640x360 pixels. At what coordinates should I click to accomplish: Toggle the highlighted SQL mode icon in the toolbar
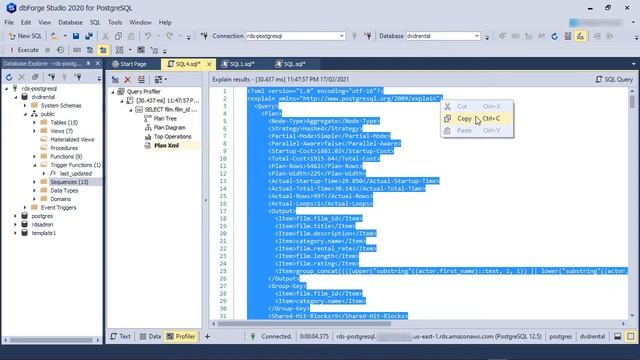(580, 36)
